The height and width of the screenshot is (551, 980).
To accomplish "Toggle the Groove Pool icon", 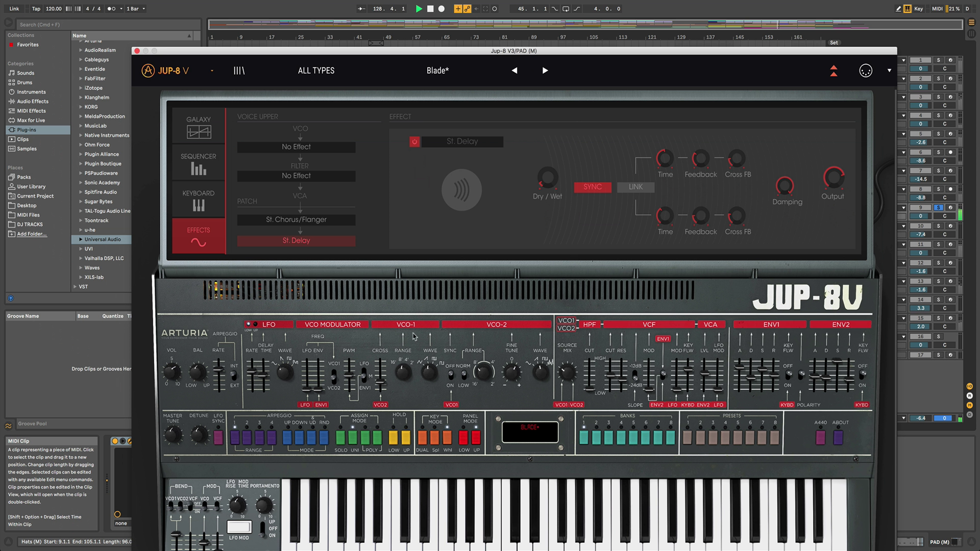I will click(9, 426).
